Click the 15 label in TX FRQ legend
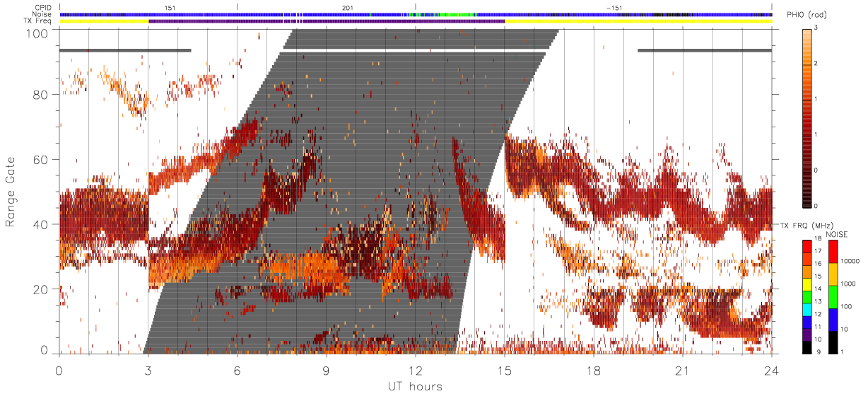 pos(818,276)
